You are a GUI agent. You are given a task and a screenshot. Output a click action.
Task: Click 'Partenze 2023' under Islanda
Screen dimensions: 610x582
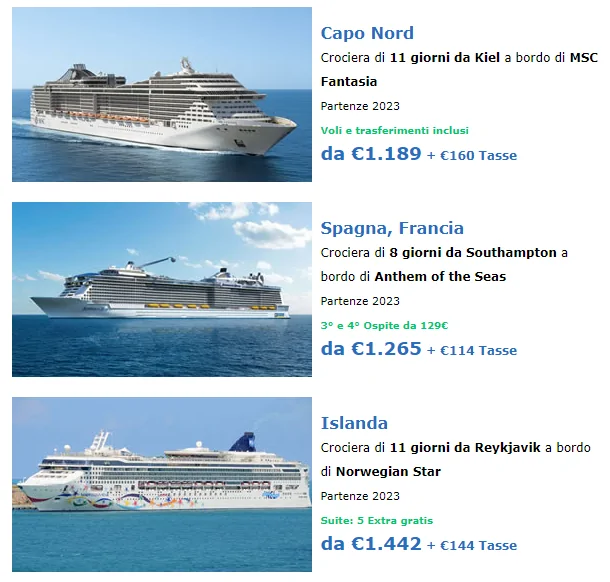point(358,496)
